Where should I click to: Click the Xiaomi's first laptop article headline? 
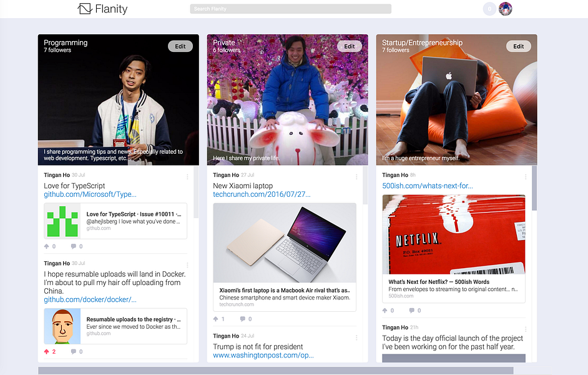pos(284,290)
